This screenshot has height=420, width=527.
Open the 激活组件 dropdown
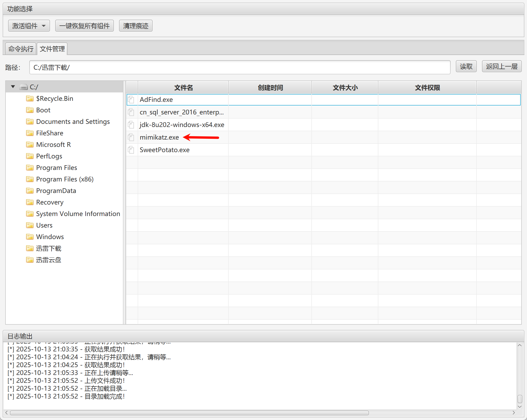[29, 26]
